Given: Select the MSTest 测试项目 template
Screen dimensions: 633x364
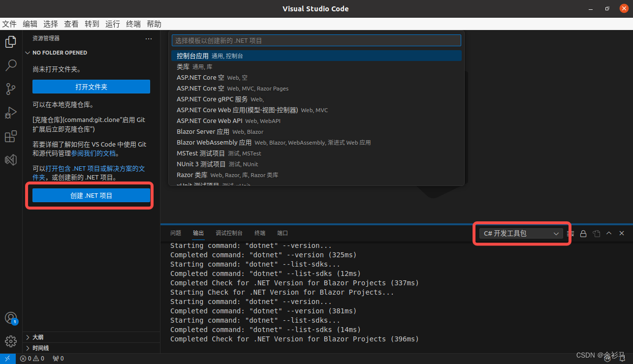Looking at the screenshot, I should pyautogui.click(x=316, y=153).
